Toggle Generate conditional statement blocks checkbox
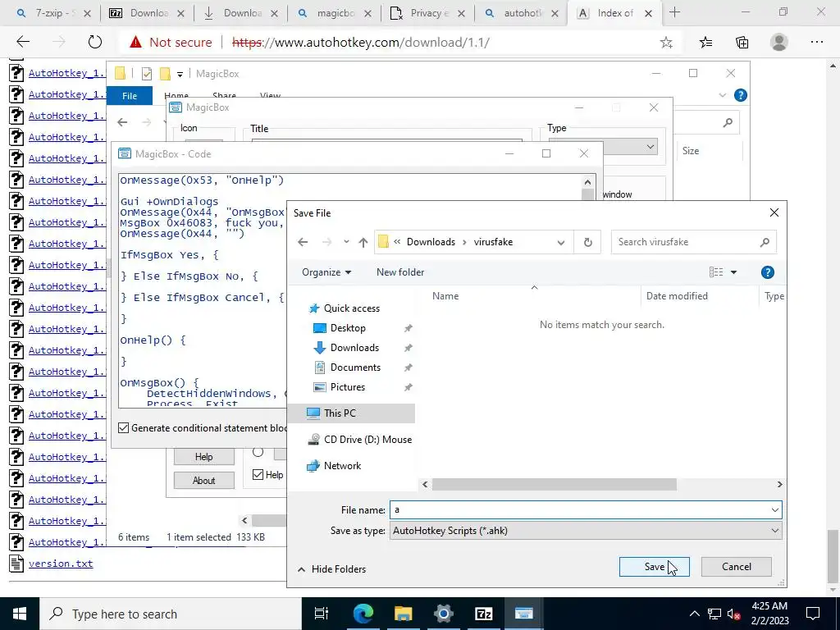The height and width of the screenshot is (630, 840). pyautogui.click(x=124, y=427)
